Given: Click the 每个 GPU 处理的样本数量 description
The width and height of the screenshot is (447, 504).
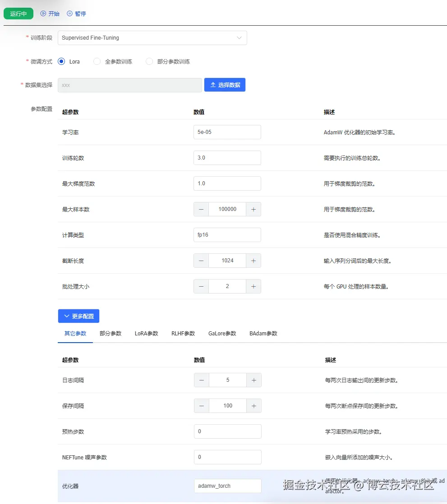Looking at the screenshot, I should 356,287.
